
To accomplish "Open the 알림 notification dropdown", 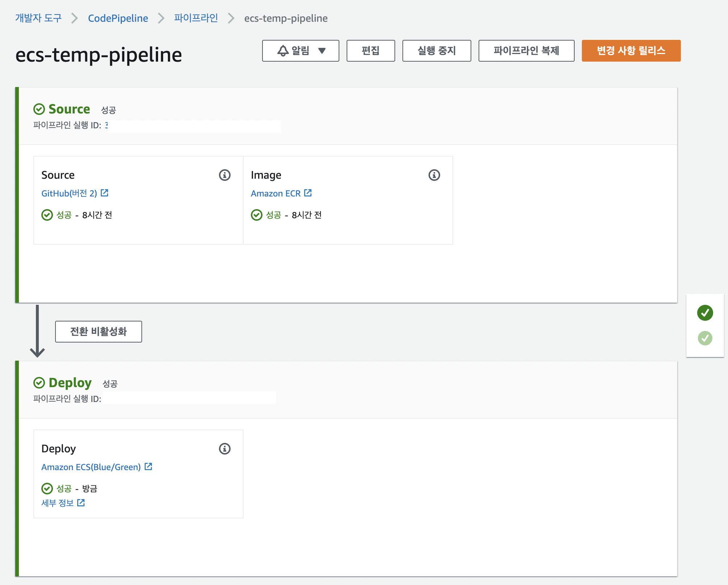I will [x=301, y=51].
